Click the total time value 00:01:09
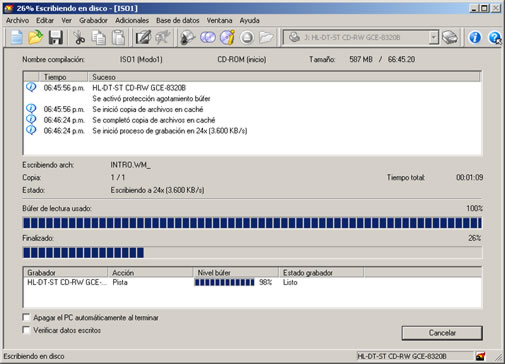The image size is (505, 364). 469,177
